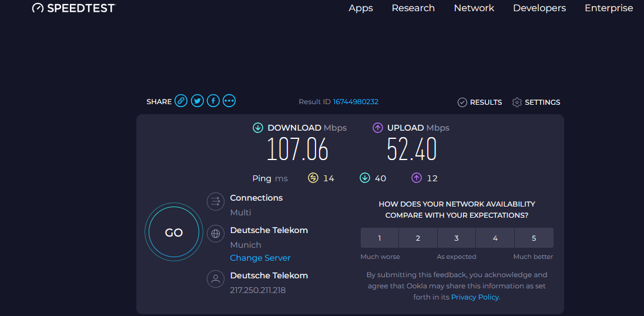The image size is (644, 316).
Task: Click the Connections arrows icon
Action: coord(216,202)
